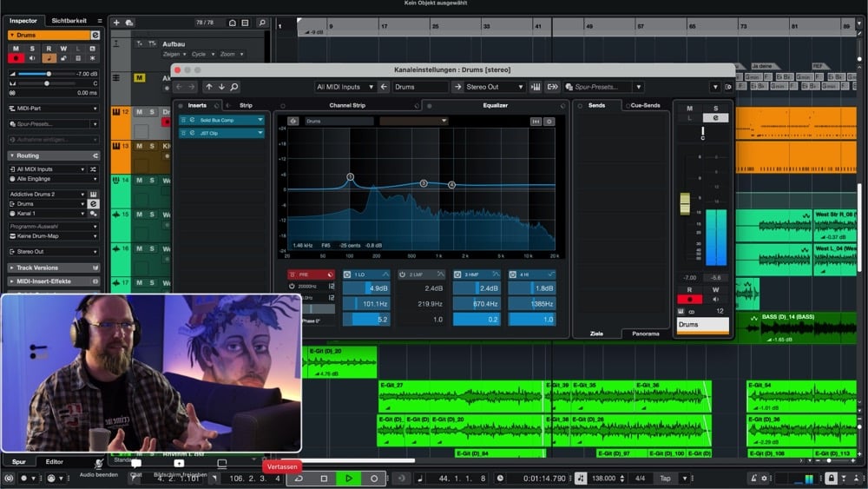This screenshot has width=868, height=489.
Task: Select the Inserts tab
Action: (197, 105)
